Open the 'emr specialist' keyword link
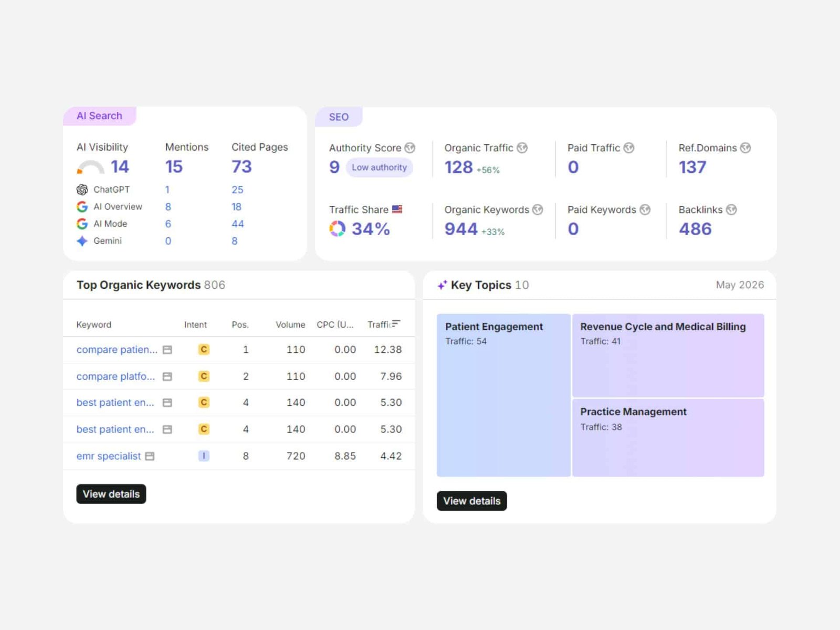Viewport: 840px width, 630px height. click(109, 456)
